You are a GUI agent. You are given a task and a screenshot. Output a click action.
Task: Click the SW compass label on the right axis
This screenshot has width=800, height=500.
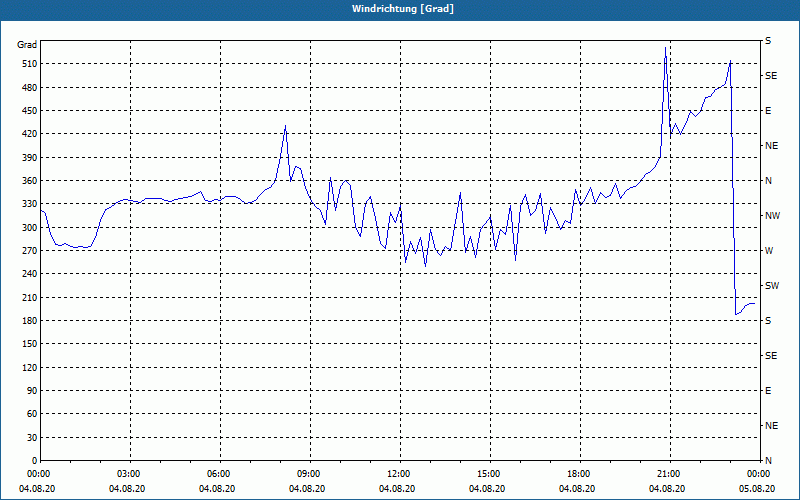[772, 286]
